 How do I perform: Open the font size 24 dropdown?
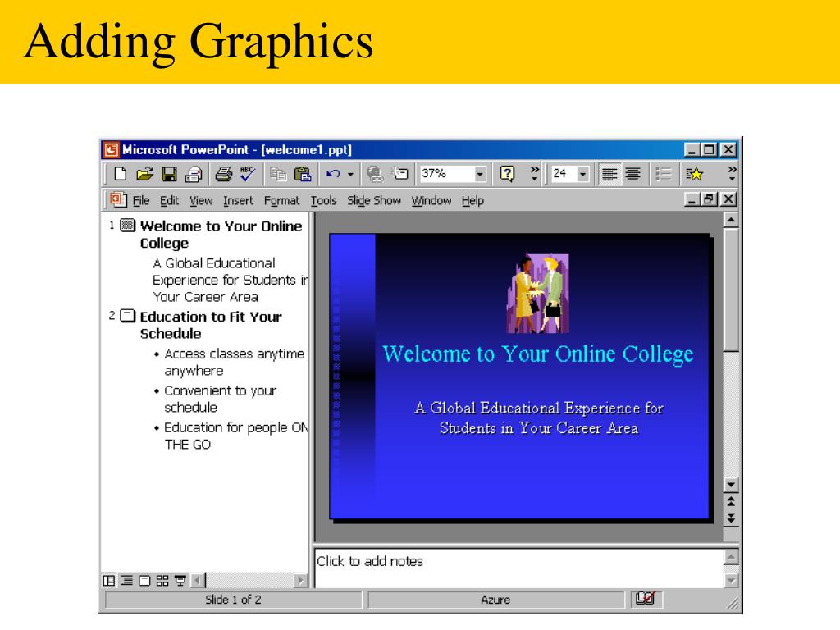point(583,174)
